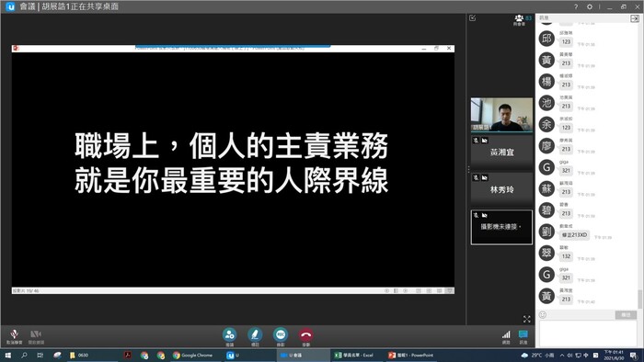Image resolution: width=644 pixels, height=362 pixels.
Task: Open the emoji picker in chat
Action: pyautogui.click(x=543, y=315)
